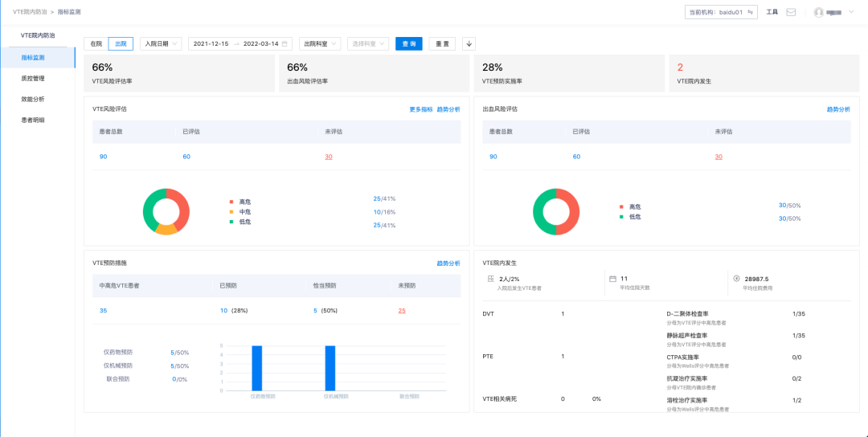The image size is (868, 437).
Task: Click 恰当预防 count 5
Action: (x=315, y=311)
